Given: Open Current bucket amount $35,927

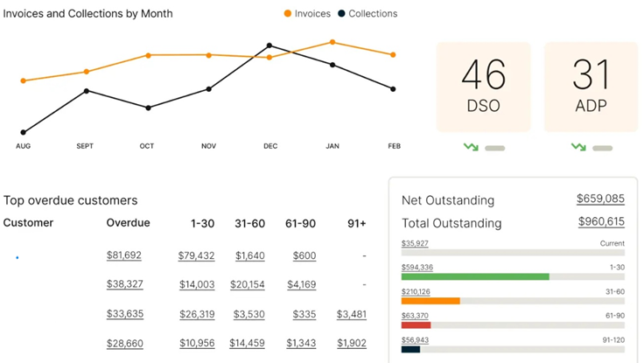Looking at the screenshot, I should 415,243.
